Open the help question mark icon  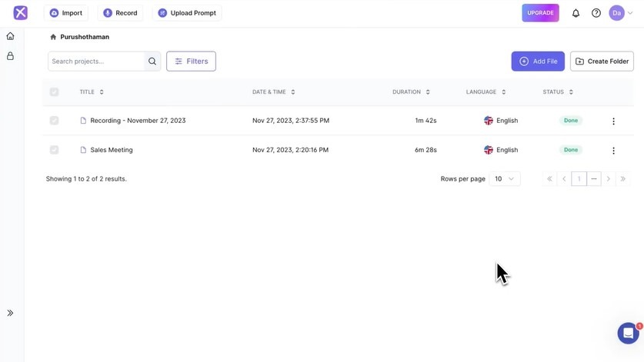(596, 13)
